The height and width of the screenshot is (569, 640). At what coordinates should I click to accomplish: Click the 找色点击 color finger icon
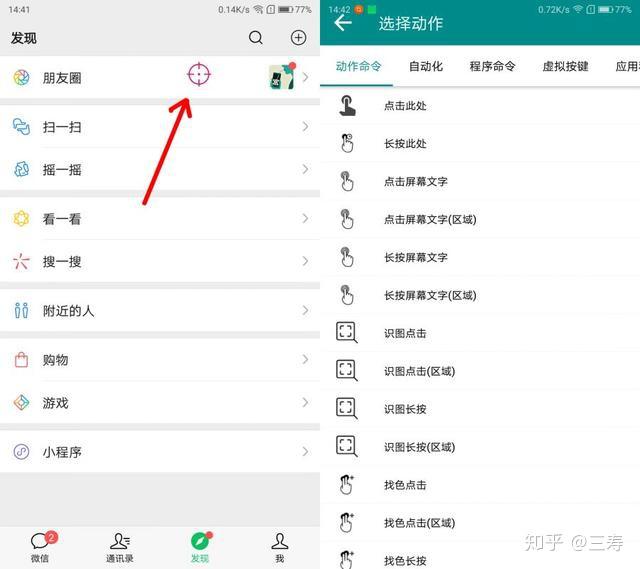(x=347, y=485)
